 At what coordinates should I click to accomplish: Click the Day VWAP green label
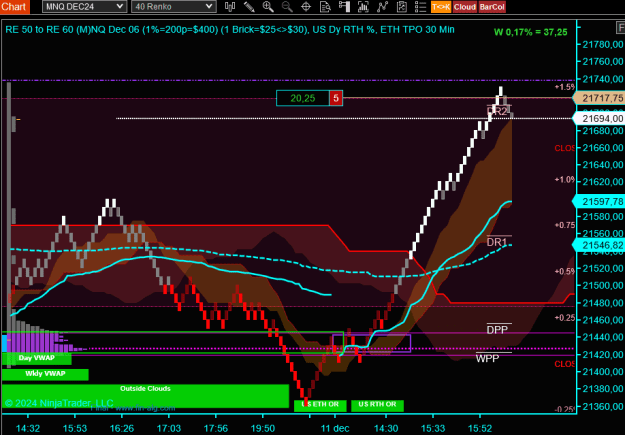[x=37, y=358]
